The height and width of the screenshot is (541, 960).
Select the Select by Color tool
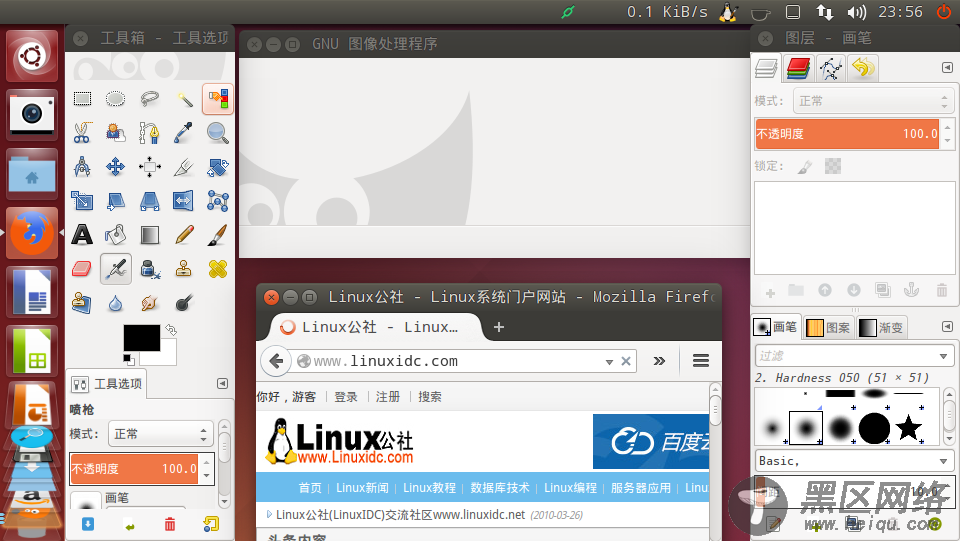218,99
